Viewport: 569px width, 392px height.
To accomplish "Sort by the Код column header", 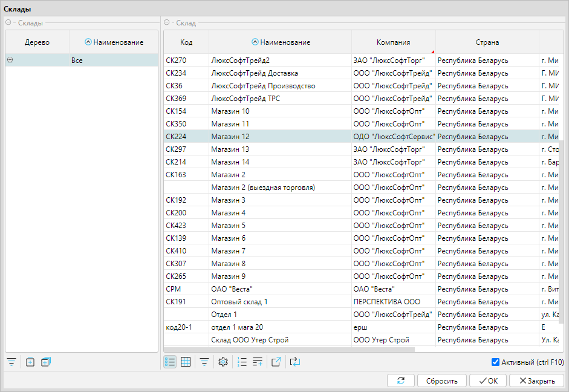I will (x=186, y=42).
